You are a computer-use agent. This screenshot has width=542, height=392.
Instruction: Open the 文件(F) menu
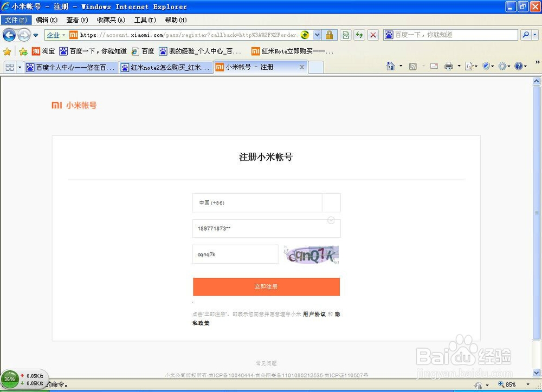[x=16, y=20]
